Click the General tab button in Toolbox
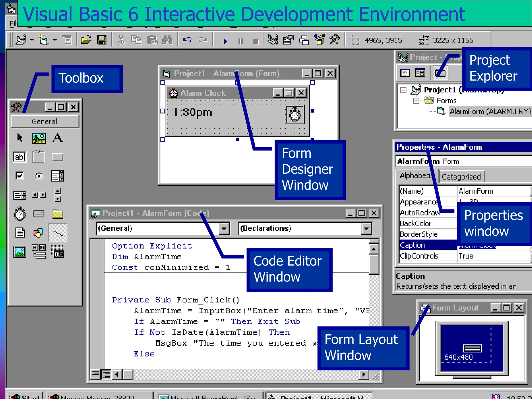Screen dimensions: 532x399 click(x=45, y=122)
